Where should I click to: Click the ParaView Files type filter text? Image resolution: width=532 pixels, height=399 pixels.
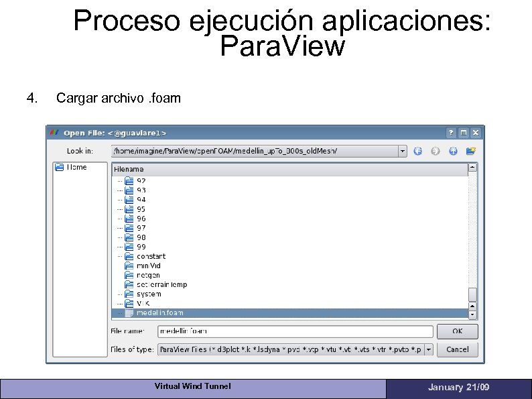point(290,349)
